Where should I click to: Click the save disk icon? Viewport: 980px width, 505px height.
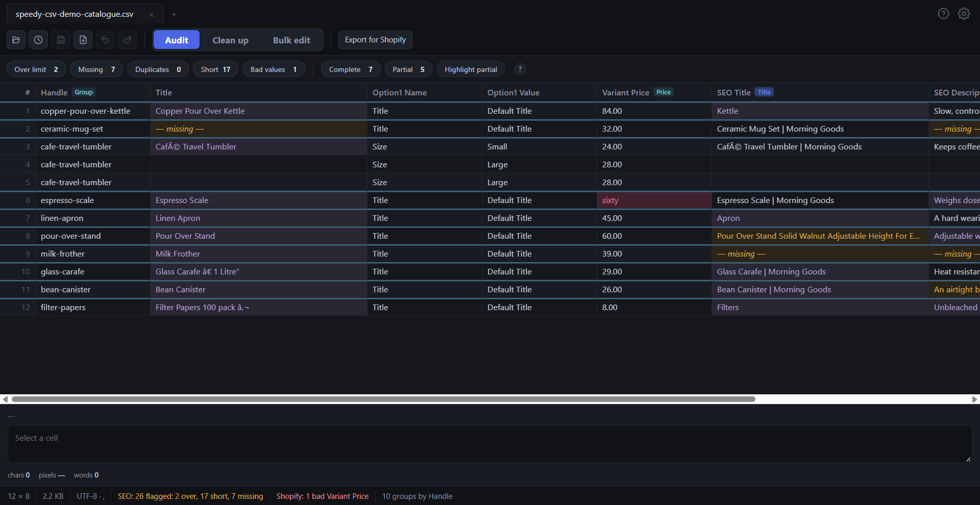(61, 40)
